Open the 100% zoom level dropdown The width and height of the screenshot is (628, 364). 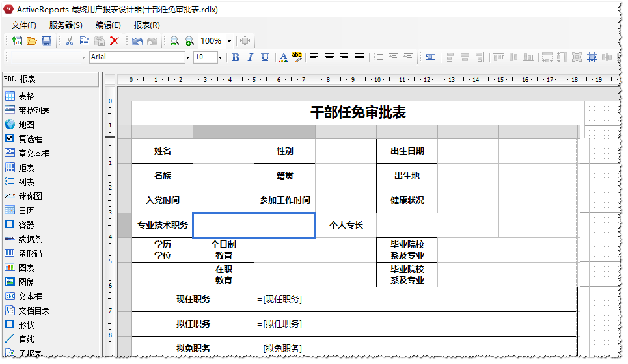tap(230, 41)
